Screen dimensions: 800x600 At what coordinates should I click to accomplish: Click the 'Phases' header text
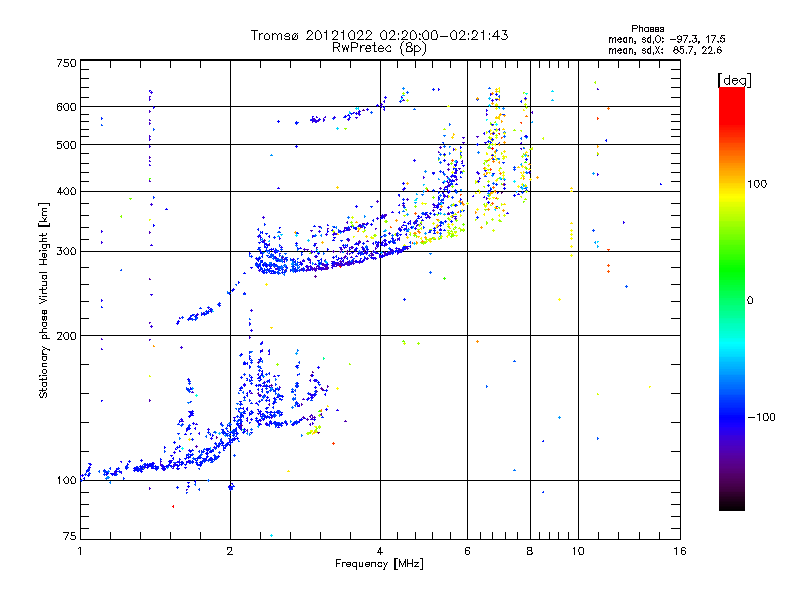pyautogui.click(x=647, y=29)
